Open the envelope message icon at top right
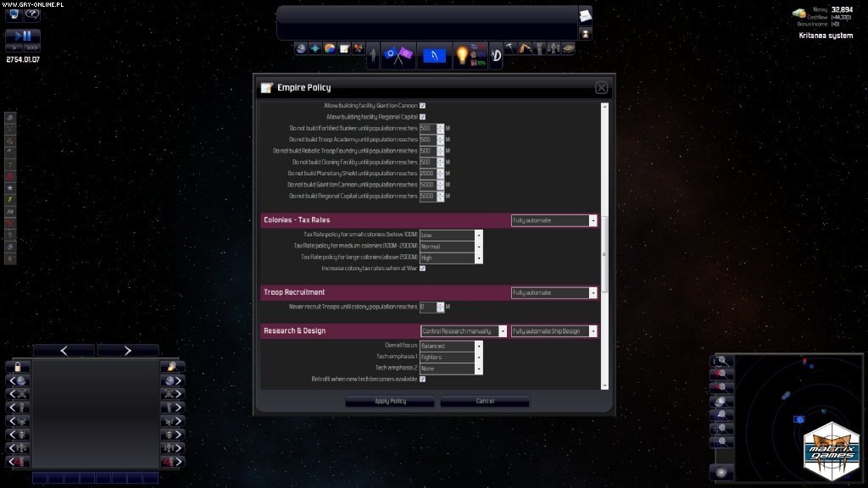 587,14
